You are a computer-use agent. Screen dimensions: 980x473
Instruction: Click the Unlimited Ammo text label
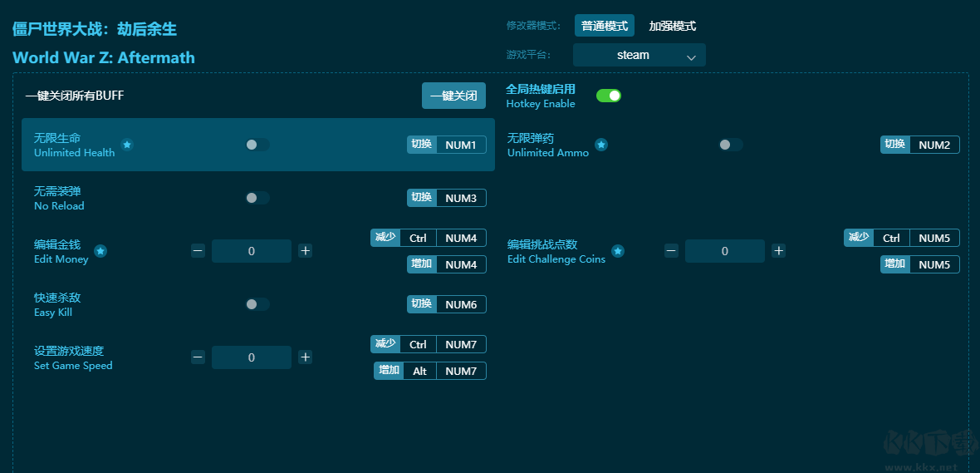pos(548,153)
